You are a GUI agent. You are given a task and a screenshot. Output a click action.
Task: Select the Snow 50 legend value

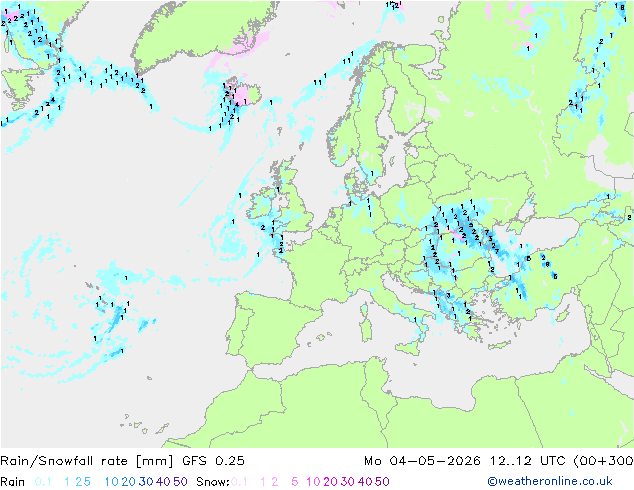coord(382,482)
